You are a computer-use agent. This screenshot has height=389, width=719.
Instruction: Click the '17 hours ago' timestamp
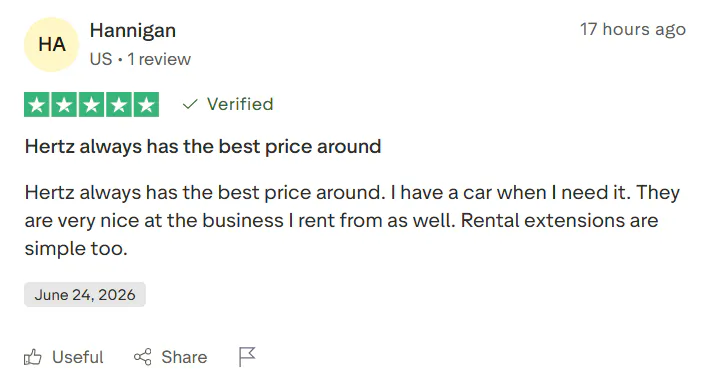[633, 29]
